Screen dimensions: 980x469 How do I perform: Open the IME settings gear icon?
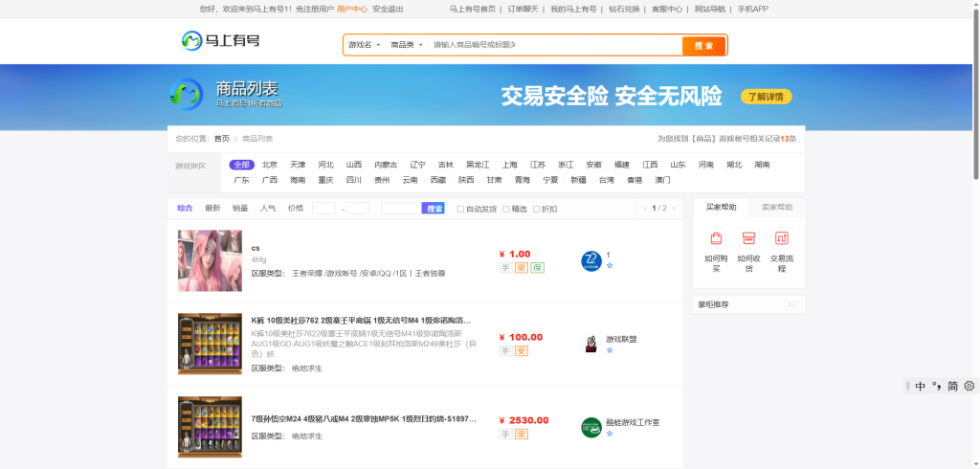pos(969,386)
